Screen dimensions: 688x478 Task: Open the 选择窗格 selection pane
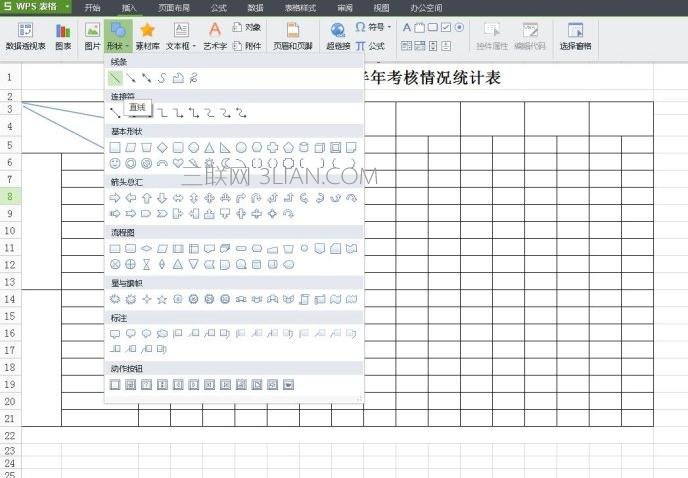point(575,36)
